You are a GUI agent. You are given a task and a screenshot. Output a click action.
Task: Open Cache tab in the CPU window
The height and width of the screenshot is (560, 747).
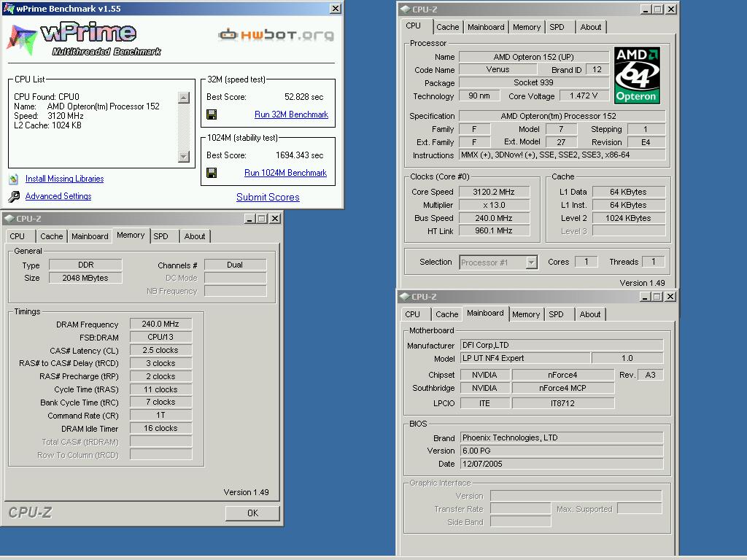tap(448, 27)
